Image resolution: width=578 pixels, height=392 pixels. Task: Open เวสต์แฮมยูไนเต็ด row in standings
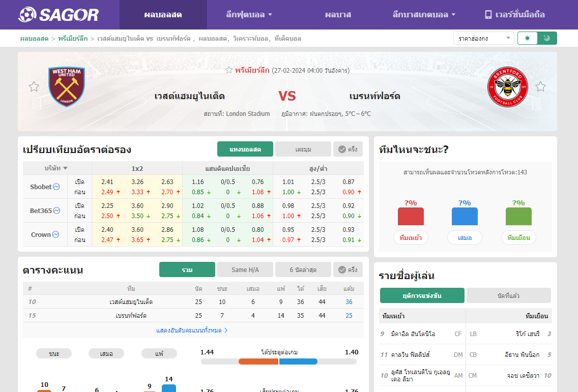coord(193,301)
